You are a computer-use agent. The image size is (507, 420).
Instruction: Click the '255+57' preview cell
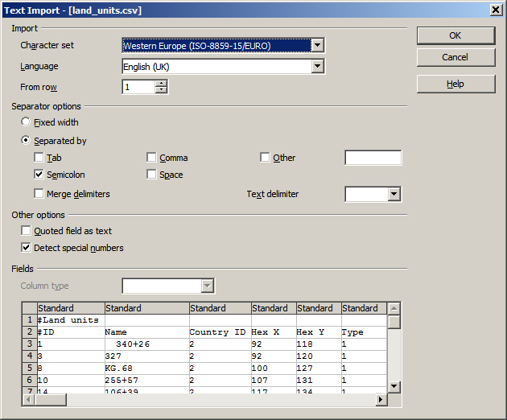point(146,381)
